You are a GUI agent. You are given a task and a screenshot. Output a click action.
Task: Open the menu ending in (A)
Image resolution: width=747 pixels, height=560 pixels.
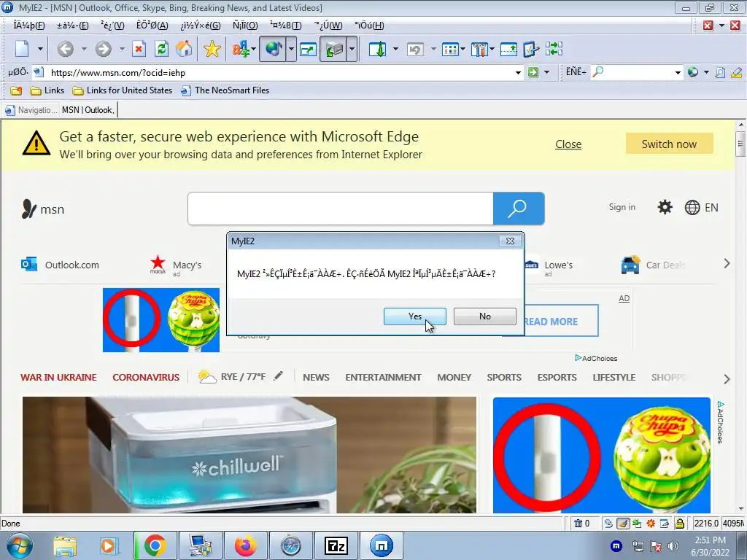tap(152, 26)
